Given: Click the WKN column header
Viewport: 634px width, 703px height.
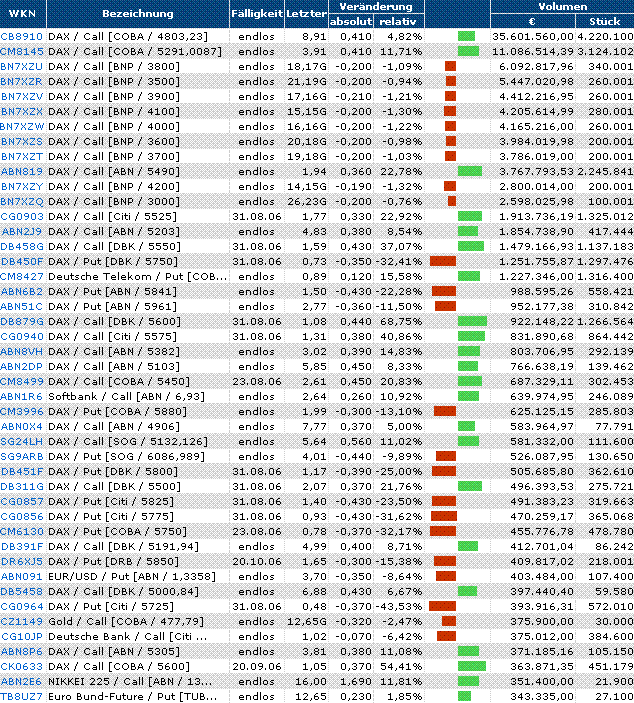Looking at the screenshot, I should (x=22, y=13).
